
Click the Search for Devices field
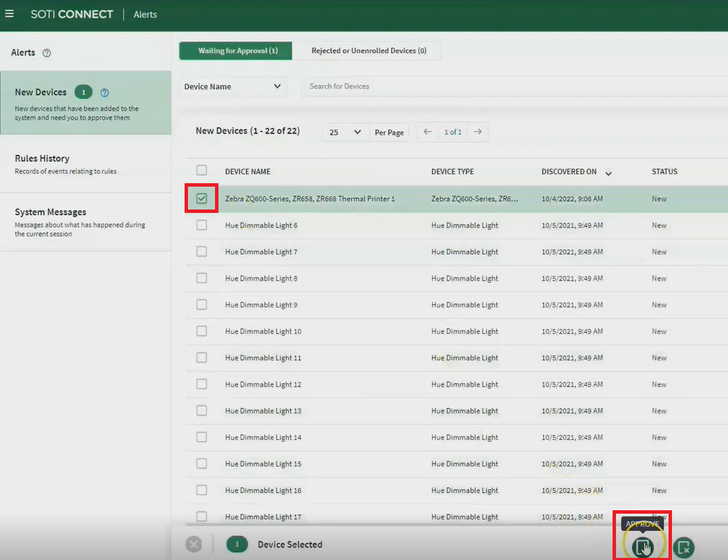[512, 86]
